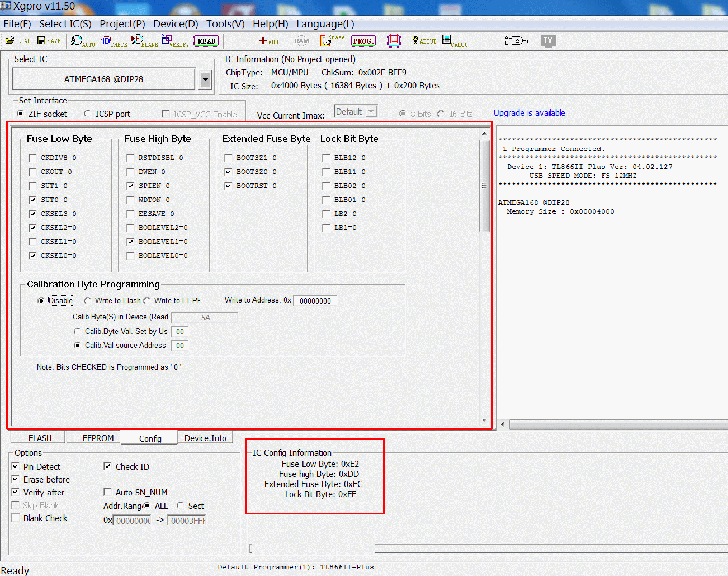This screenshot has height=576, width=728.
Task: Select the ICSP port radio button
Action: (87, 114)
